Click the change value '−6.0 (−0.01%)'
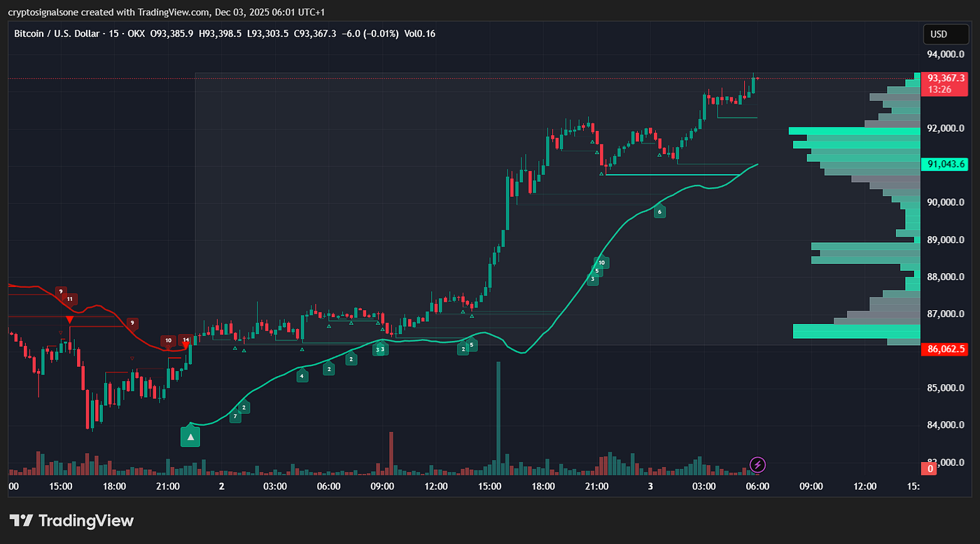Image resolution: width=980 pixels, height=544 pixels. pos(370,34)
